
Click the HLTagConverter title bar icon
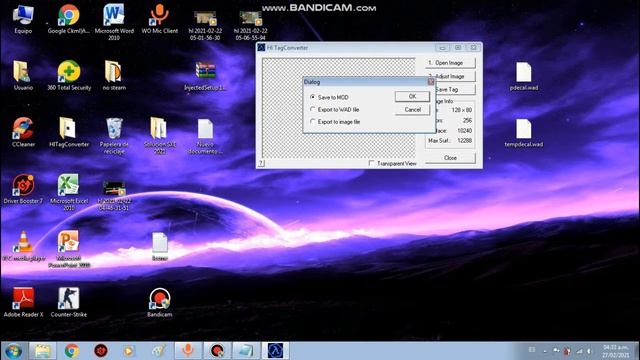[261, 48]
